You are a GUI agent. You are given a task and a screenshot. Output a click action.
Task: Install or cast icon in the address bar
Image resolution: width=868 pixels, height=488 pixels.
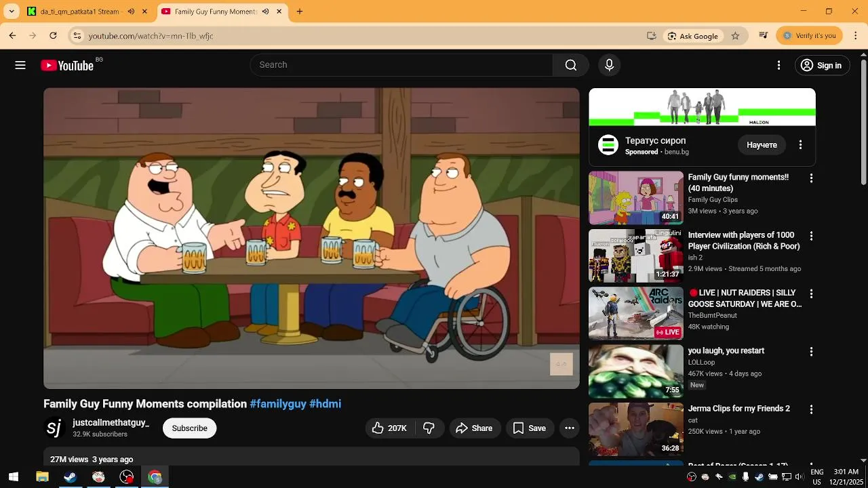click(652, 36)
